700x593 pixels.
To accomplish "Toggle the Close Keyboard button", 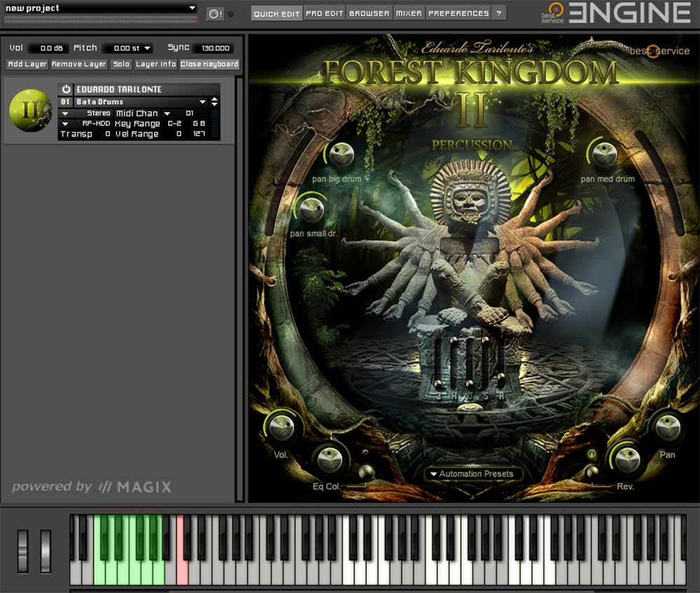I will [x=209, y=64].
